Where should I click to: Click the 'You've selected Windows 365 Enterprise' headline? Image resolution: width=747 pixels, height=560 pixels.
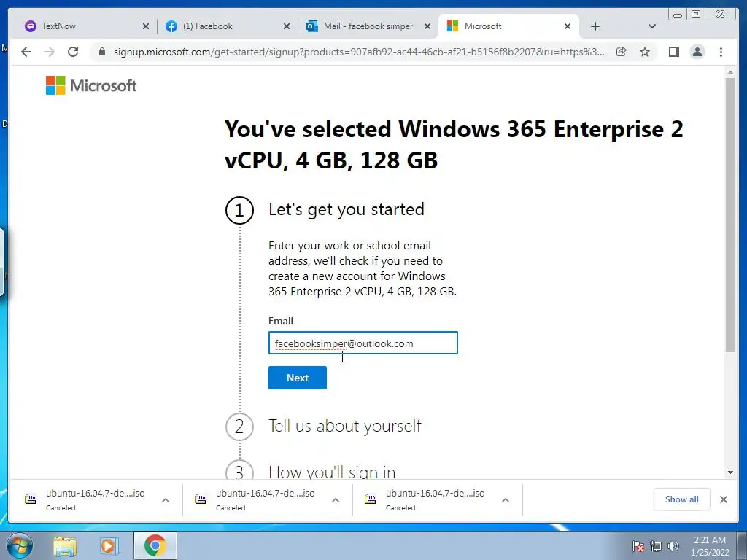[x=454, y=144]
